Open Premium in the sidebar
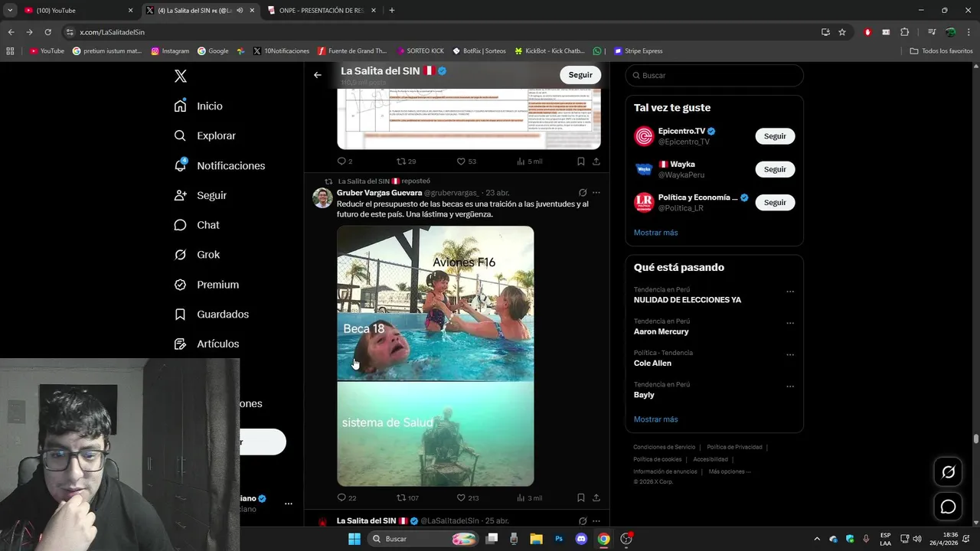 pyautogui.click(x=206, y=285)
